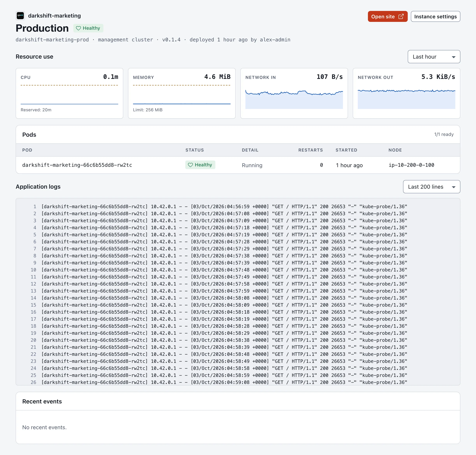Image resolution: width=476 pixels, height=455 pixels.
Task: Click the restarts count 0 cell
Action: (321, 165)
